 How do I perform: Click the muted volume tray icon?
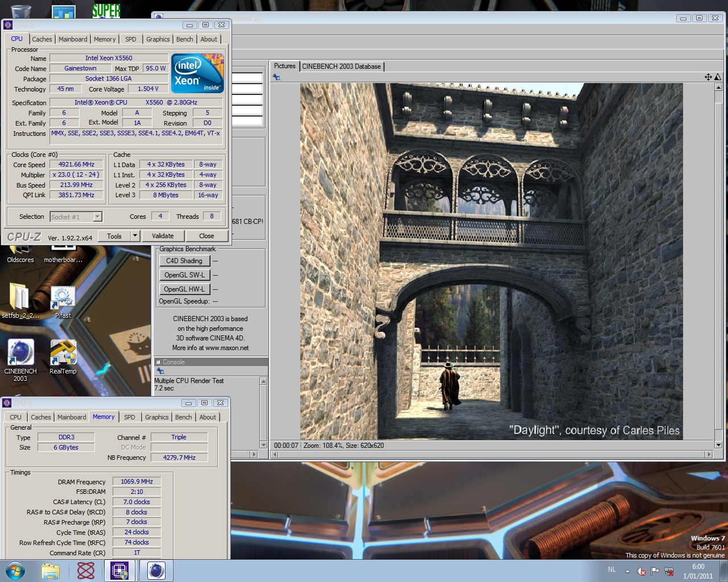[642, 571]
